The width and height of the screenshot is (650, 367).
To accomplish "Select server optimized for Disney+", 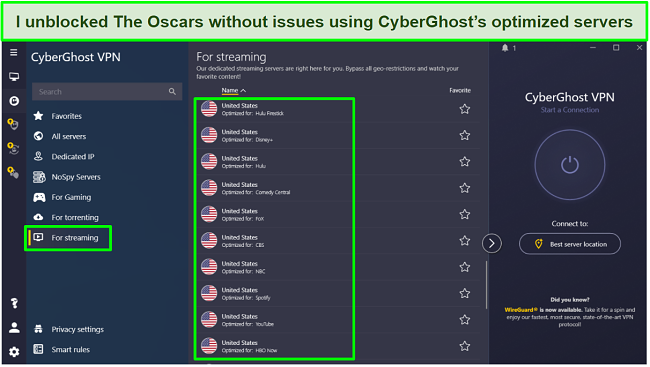I will pyautogui.click(x=338, y=135).
